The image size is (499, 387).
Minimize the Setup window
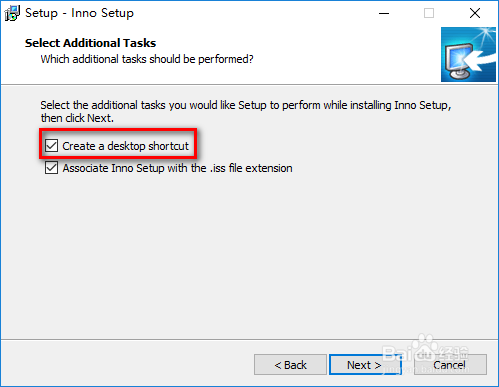(x=384, y=13)
